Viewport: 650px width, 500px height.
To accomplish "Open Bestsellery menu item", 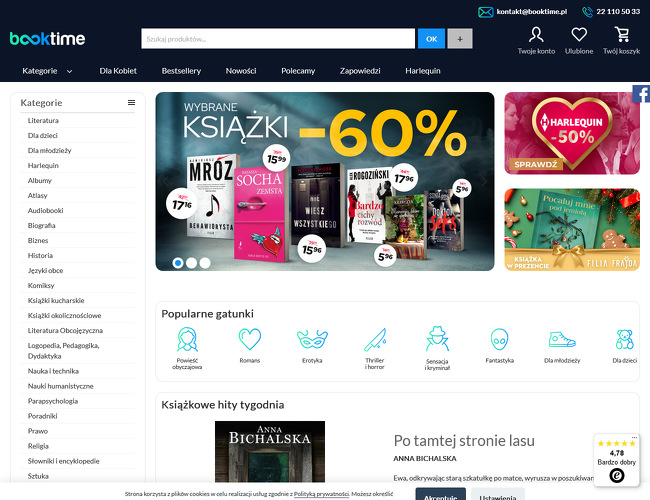I will point(181,71).
